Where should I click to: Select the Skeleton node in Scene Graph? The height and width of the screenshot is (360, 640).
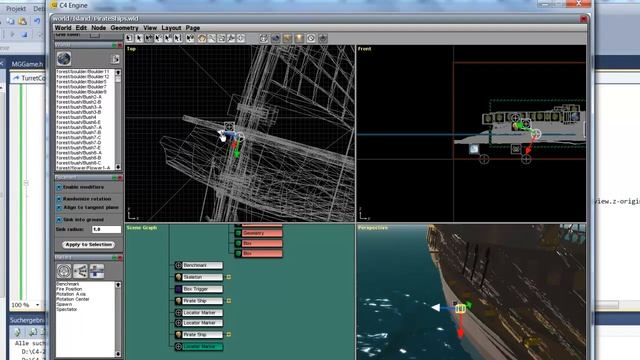[x=202, y=277]
